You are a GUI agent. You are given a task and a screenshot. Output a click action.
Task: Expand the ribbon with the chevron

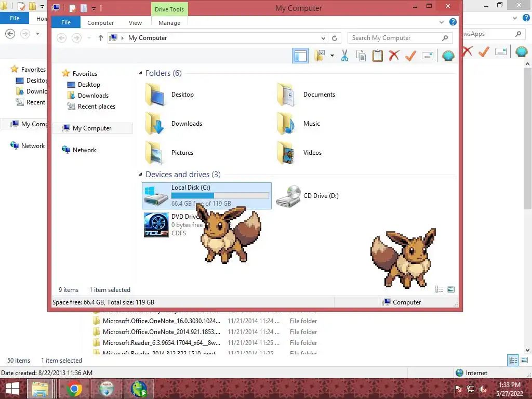(442, 22)
